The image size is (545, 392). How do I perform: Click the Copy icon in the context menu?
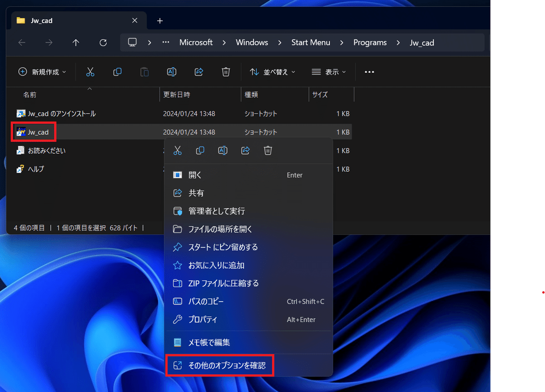[x=200, y=151]
